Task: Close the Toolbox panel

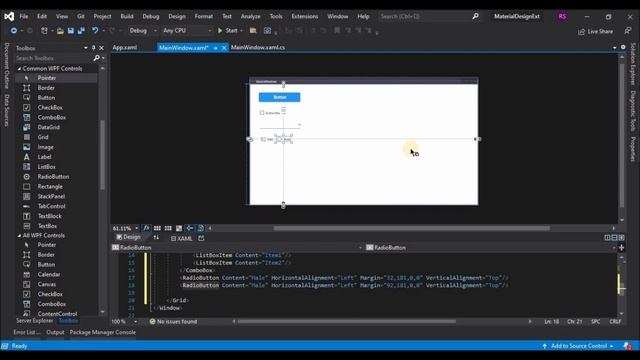Action: pos(102,48)
